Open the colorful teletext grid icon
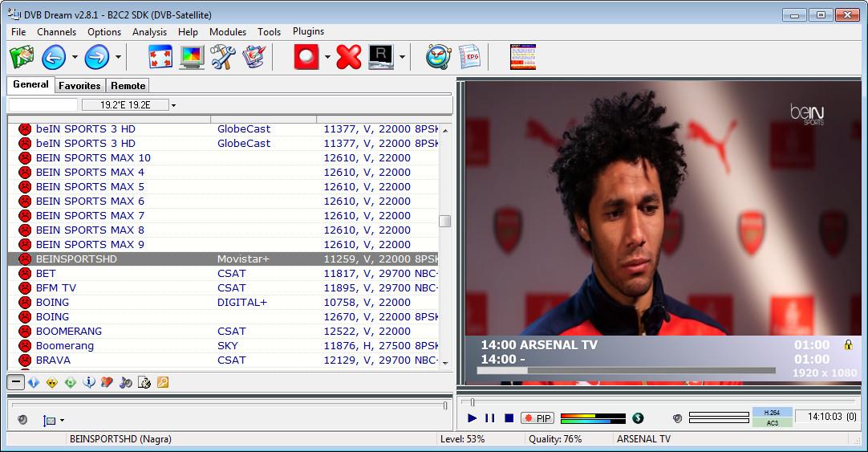This screenshot has width=868, height=452. click(523, 56)
